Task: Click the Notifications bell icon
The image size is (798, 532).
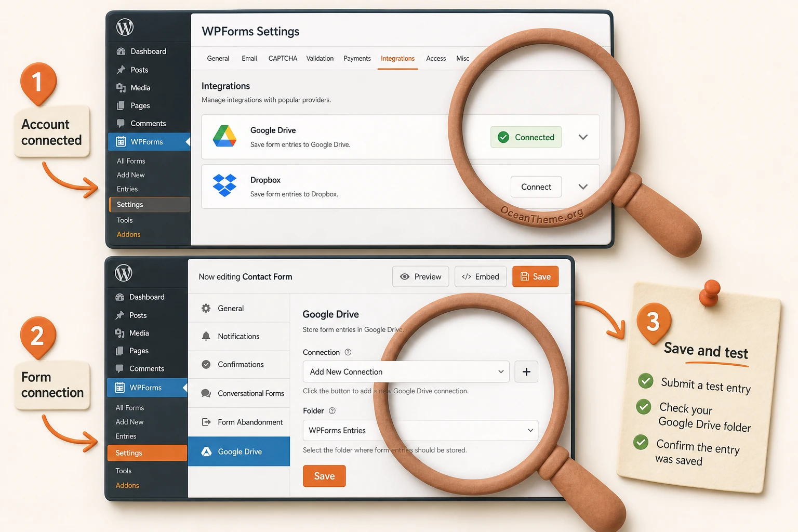Action: [x=206, y=336]
